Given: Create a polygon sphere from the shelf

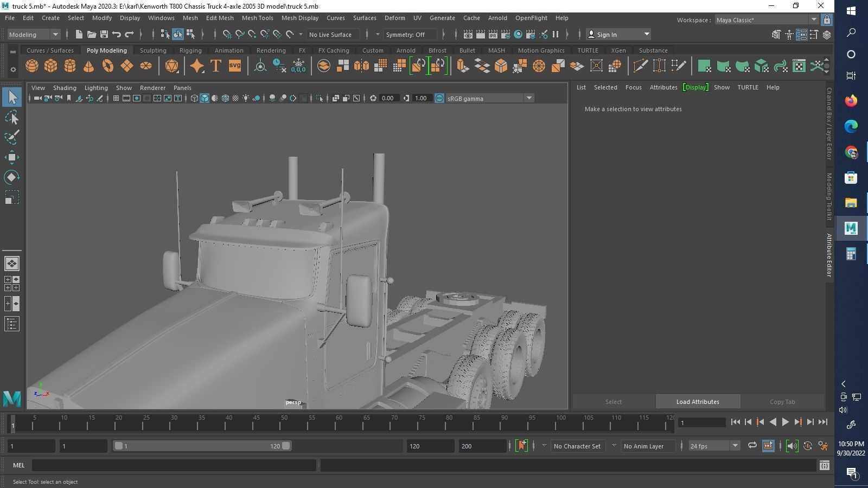Looking at the screenshot, I should pos(32,66).
